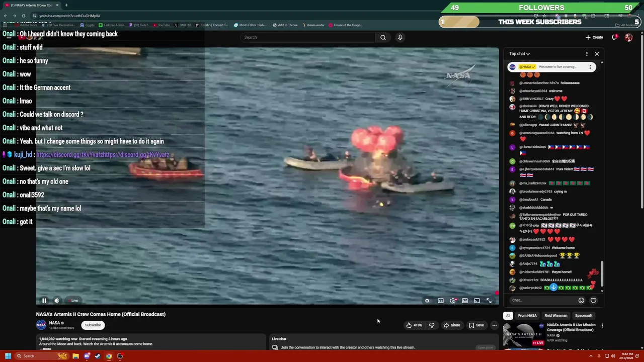
Task: Close the NASA Artemis II browser tab
Action: pyautogui.click(x=57, y=5)
